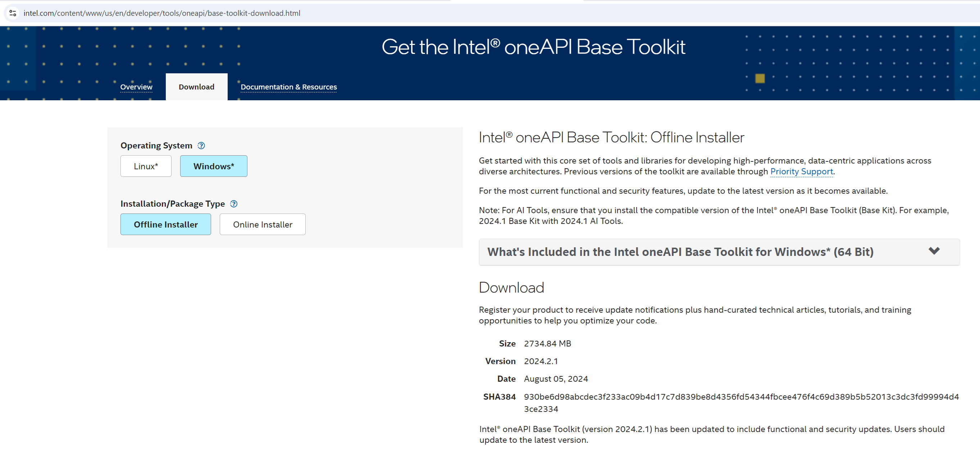Screen dimensions: 980x450
Task: Click the version number 2024.2.1 value
Action: pyautogui.click(x=541, y=361)
